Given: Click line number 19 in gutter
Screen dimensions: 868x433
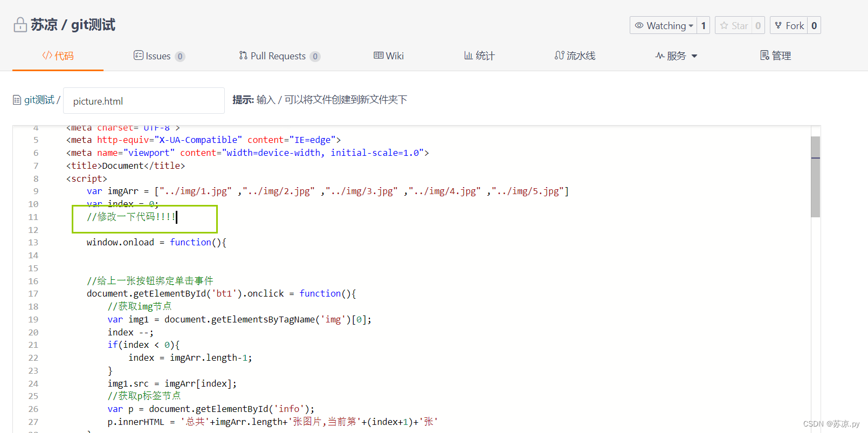Looking at the screenshot, I should pyautogui.click(x=33, y=319).
